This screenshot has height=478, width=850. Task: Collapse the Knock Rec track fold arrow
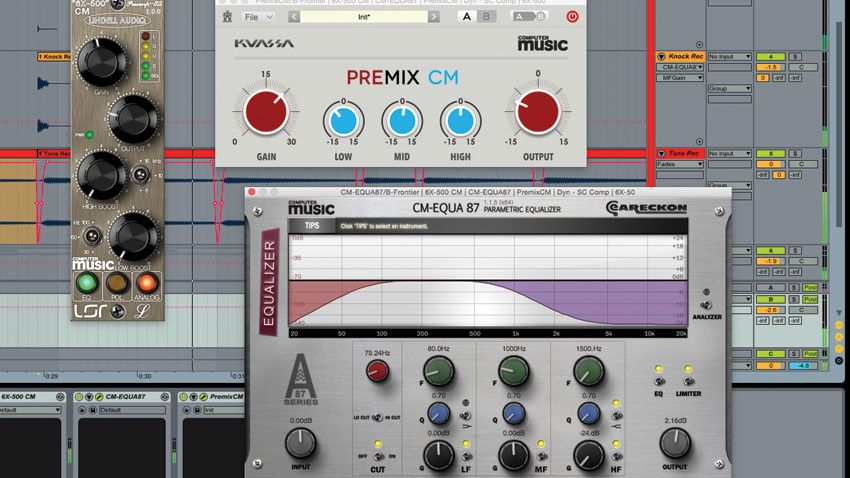pos(661,56)
